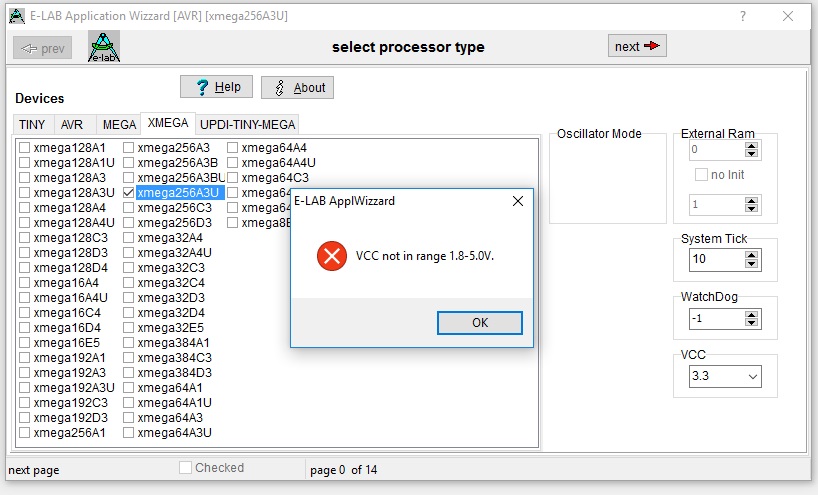Select the xmega256A1 list entry

pyautogui.click(x=69, y=432)
